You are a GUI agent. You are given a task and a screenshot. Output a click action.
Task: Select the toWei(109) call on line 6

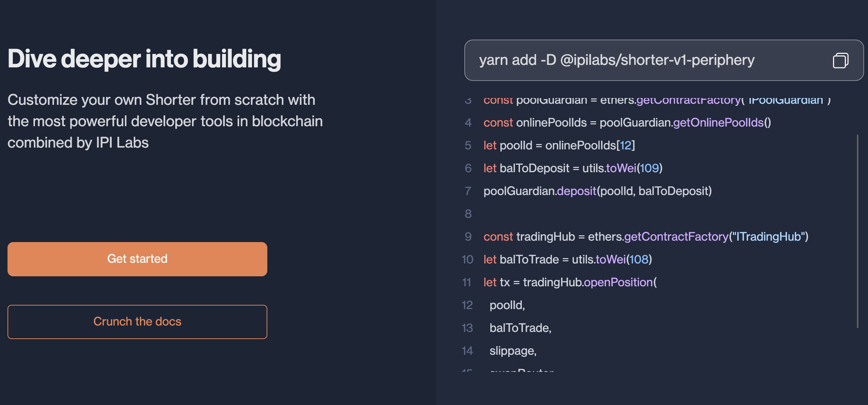point(634,168)
